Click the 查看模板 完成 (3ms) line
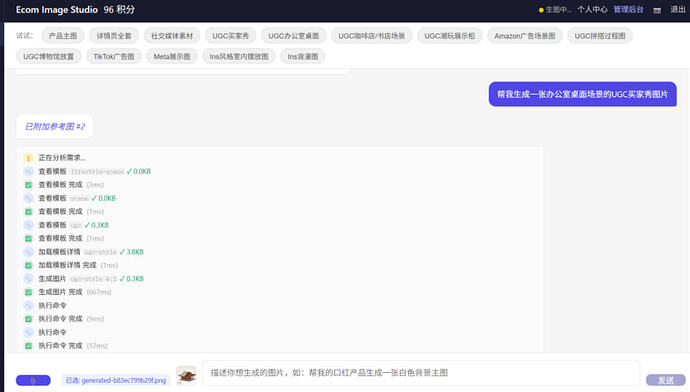 tap(71, 185)
